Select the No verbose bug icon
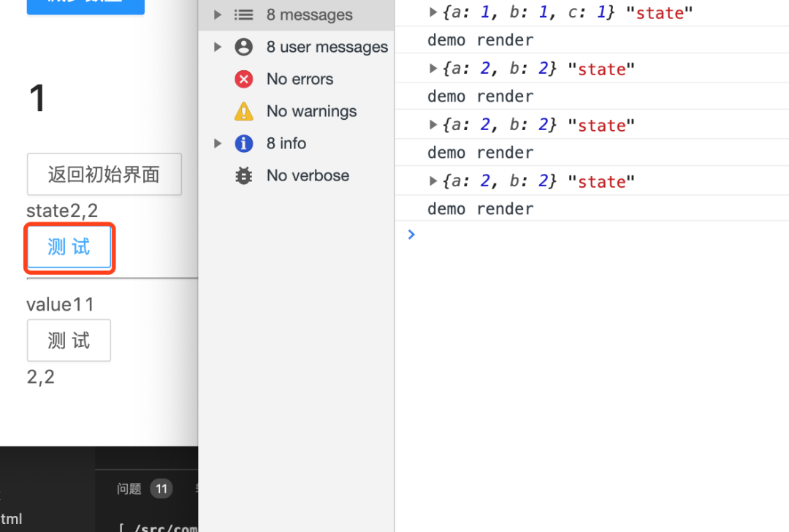Image resolution: width=789 pixels, height=532 pixels. click(243, 175)
